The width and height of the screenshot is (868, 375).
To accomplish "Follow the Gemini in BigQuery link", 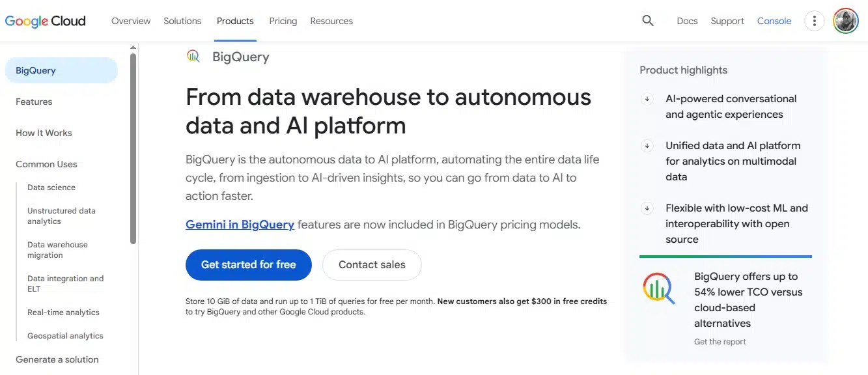I will pyautogui.click(x=240, y=225).
